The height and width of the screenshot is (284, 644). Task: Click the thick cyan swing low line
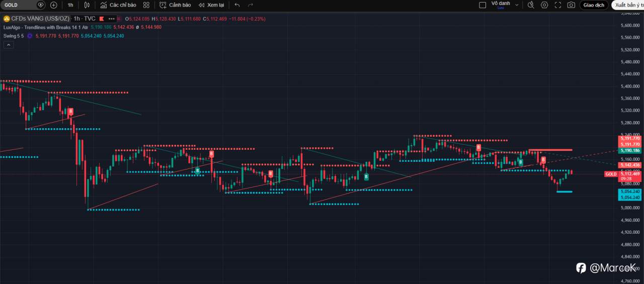click(x=565, y=192)
